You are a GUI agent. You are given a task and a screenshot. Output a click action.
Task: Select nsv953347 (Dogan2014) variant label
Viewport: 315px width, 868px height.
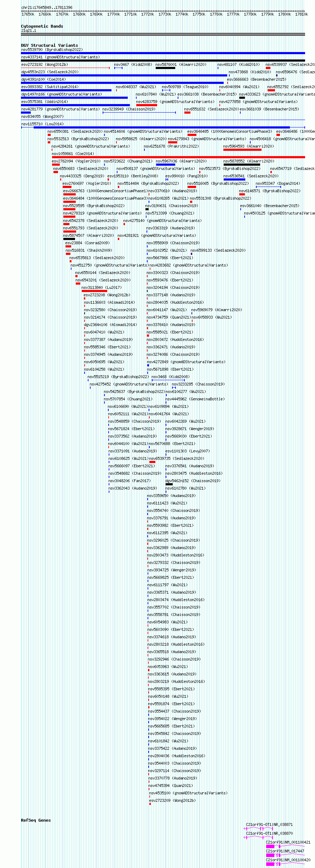pyautogui.click(x=278, y=183)
